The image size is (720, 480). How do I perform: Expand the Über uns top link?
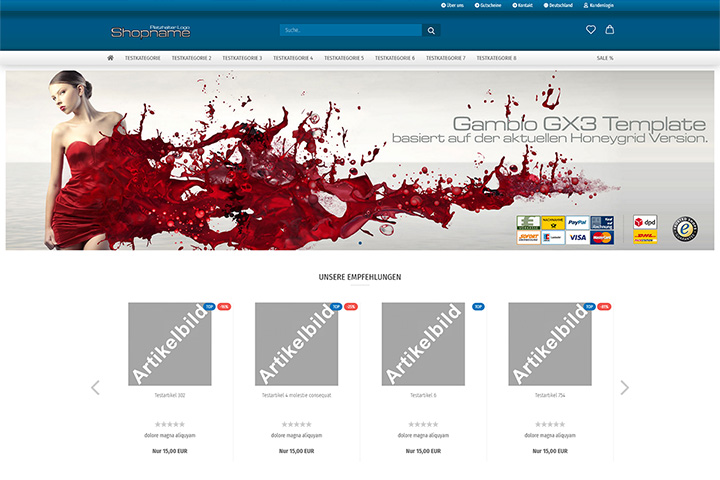coord(452,6)
